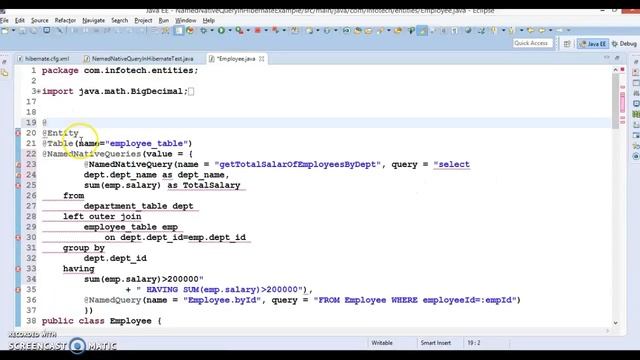Click error marker on line 25
This screenshot has width=640, height=360.
pyautogui.click(x=18, y=185)
